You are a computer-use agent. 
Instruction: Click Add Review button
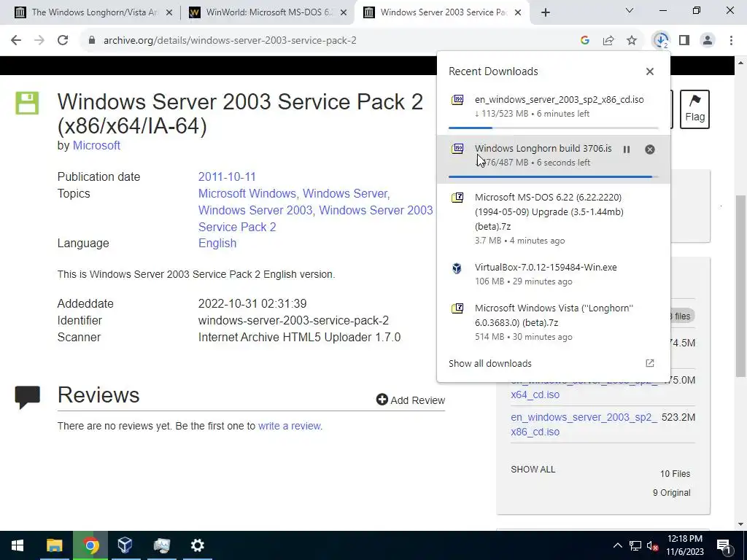coord(410,400)
